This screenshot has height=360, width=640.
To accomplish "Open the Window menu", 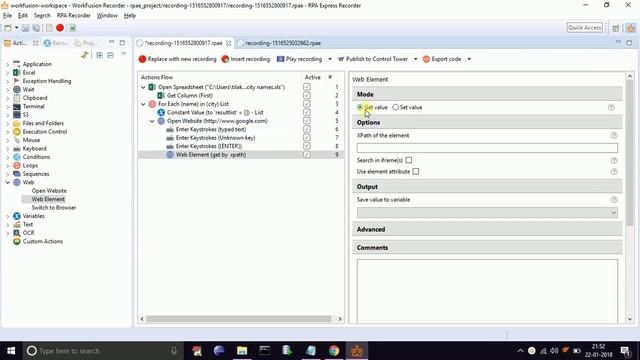I will 107,16.
